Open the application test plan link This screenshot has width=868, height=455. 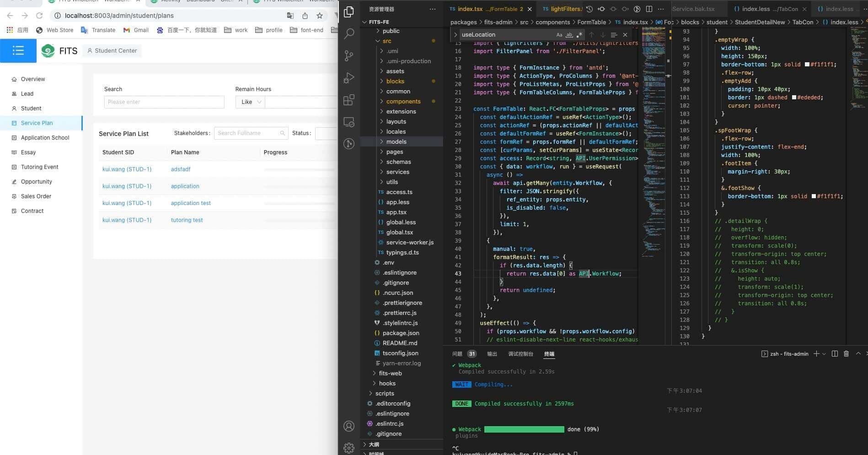[x=191, y=203]
